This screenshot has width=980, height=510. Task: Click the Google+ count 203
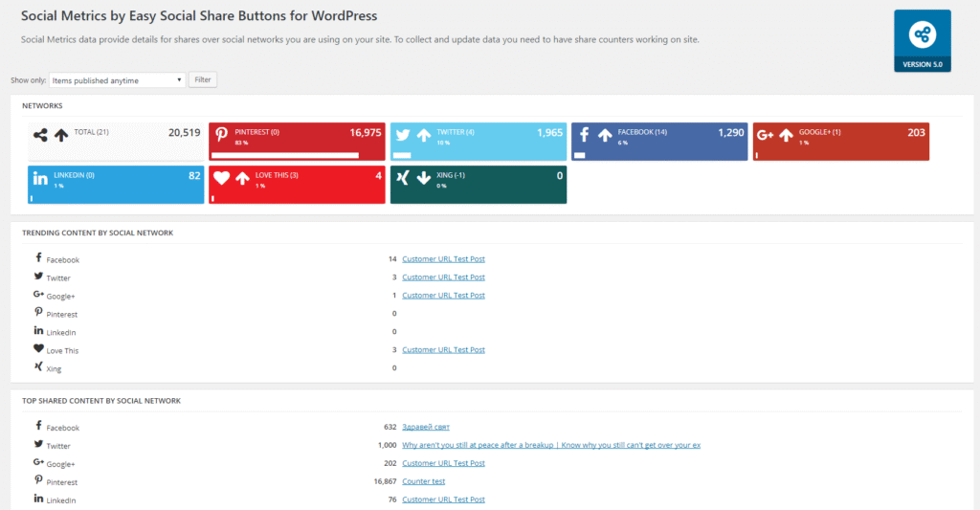coord(916,132)
